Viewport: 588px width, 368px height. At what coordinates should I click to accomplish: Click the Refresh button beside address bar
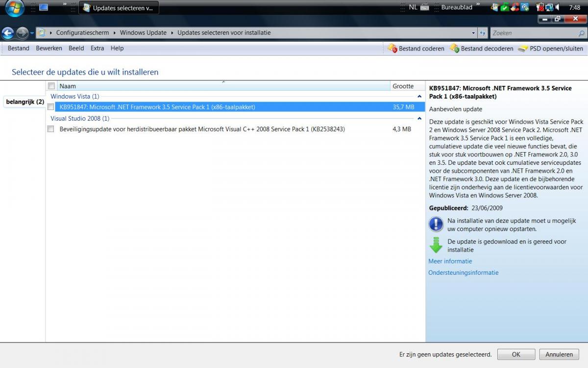[483, 33]
